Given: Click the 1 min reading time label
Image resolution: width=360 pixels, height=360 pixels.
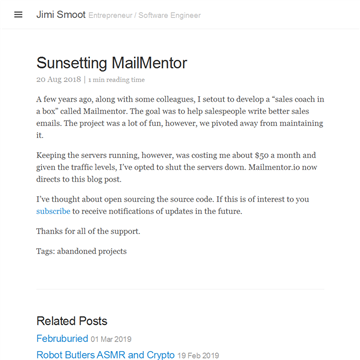Looking at the screenshot, I should pos(117,80).
